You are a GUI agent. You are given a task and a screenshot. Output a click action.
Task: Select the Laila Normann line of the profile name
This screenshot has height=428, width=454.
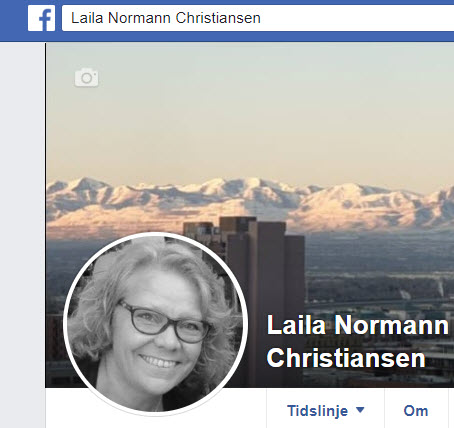click(x=357, y=325)
